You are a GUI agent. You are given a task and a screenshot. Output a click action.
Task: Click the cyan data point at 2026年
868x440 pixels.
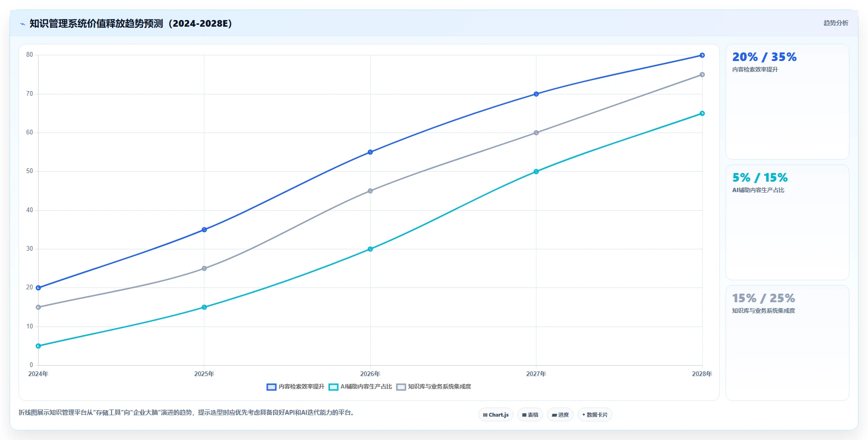(370, 249)
